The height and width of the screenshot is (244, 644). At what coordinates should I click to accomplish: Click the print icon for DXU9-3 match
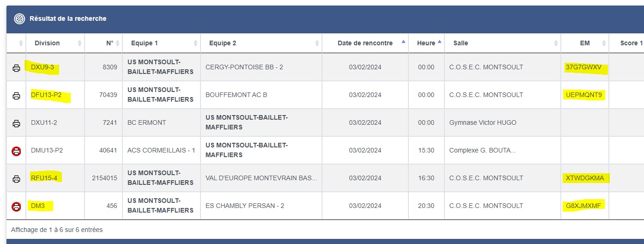[x=16, y=68]
